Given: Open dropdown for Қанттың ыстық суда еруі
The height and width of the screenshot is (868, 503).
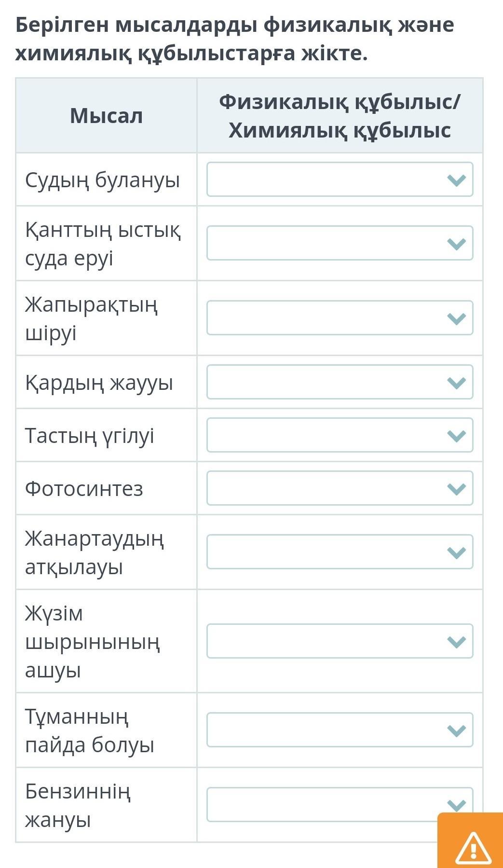Looking at the screenshot, I should tap(340, 243).
